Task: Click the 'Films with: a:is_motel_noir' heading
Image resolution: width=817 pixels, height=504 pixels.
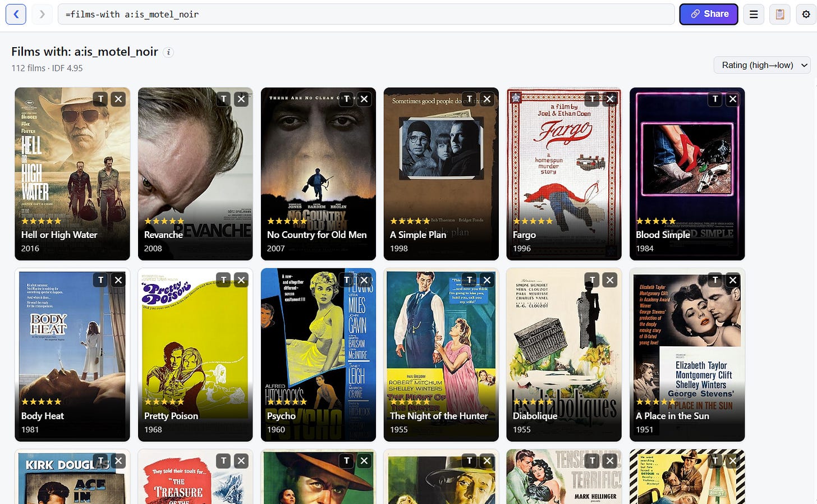Action: coord(85,52)
